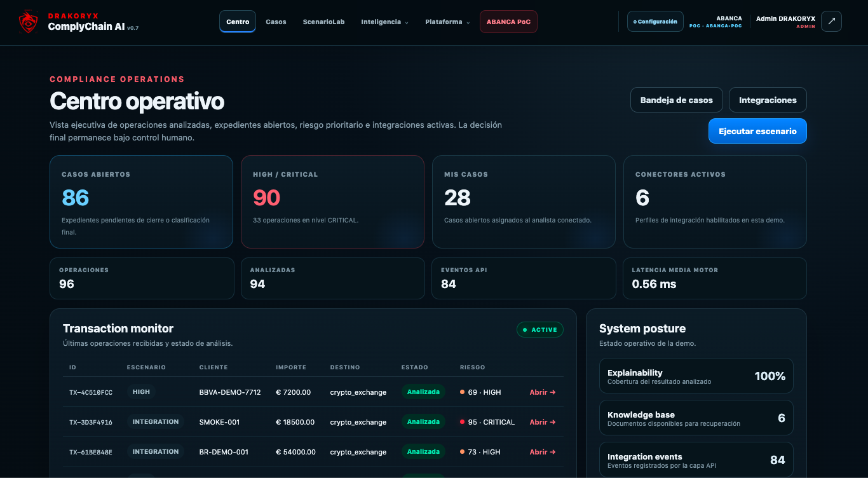Viewport: 868px width, 478px height.
Task: Open the Explainability 100% posture card
Action: [x=696, y=376]
